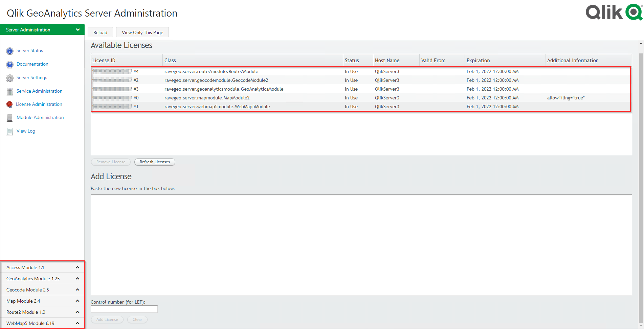Click View Only This Page button
This screenshot has height=329, width=644.
(142, 32)
